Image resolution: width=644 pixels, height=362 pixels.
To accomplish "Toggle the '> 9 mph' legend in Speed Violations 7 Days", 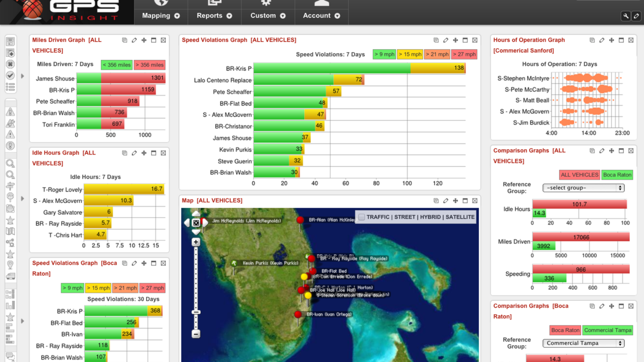I will pos(384,54).
